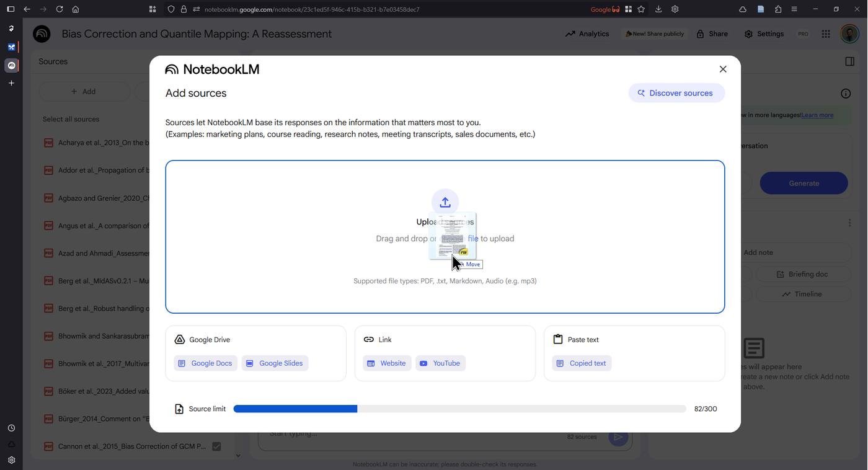
Task: Bookmark this page with the star
Action: pos(641,9)
